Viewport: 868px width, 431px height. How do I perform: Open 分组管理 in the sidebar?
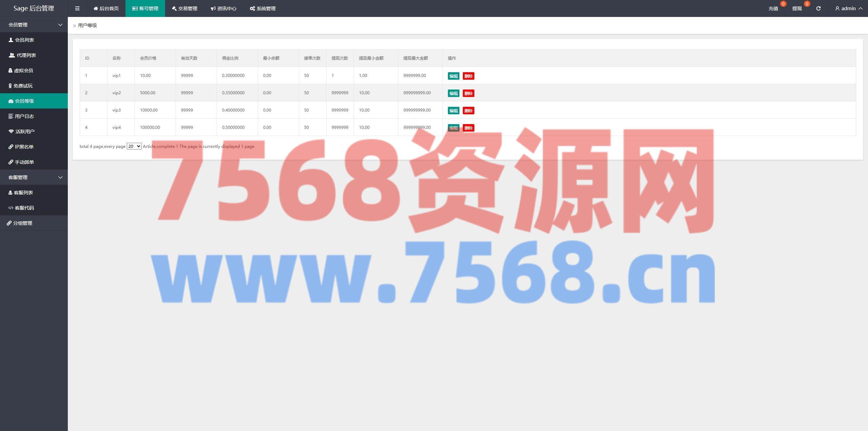[x=22, y=223]
